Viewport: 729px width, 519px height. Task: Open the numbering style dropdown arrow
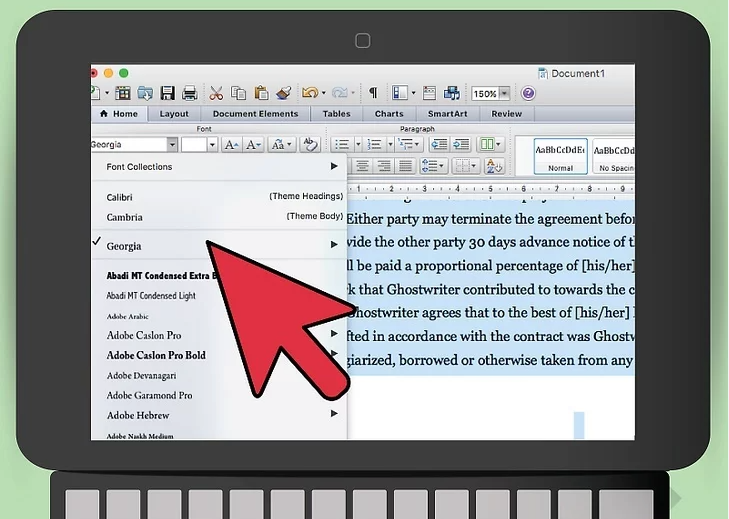click(x=390, y=145)
